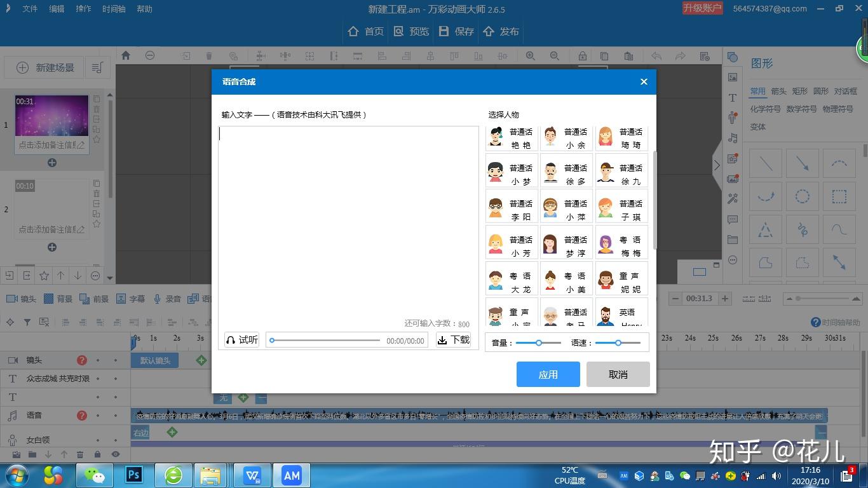This screenshot has height=488, width=868.
Task: Open the folder icon in right sidebar
Action: point(733,240)
